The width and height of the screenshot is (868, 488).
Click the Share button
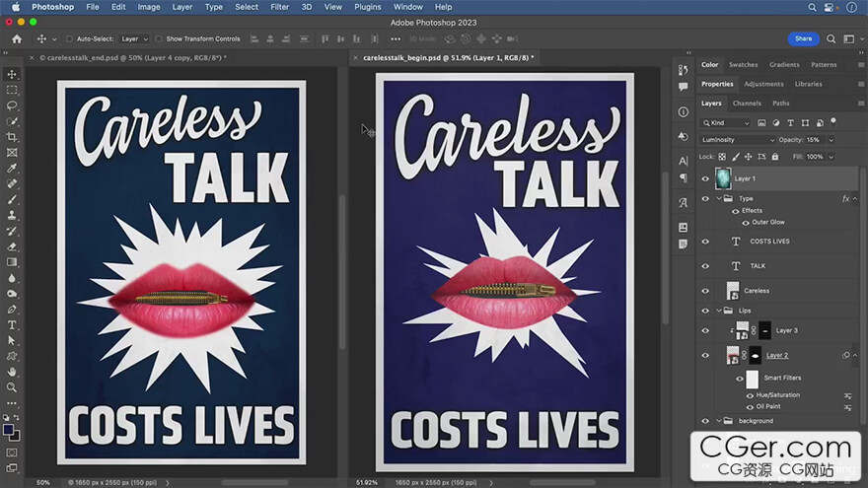(803, 38)
